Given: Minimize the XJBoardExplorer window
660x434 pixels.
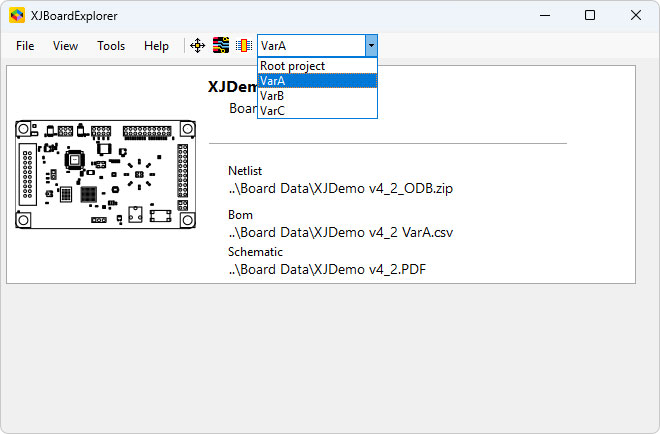Looking at the screenshot, I should [x=545, y=16].
